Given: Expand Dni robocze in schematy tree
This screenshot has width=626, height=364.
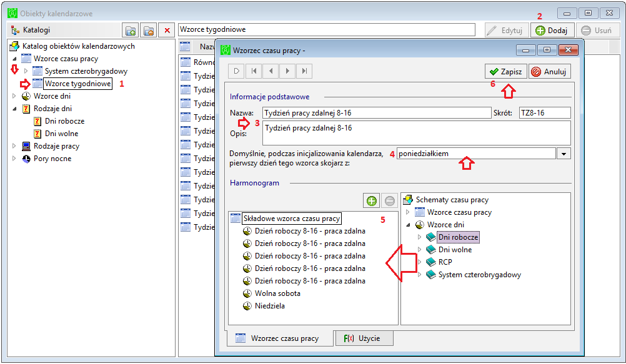Looking at the screenshot, I should (419, 237).
